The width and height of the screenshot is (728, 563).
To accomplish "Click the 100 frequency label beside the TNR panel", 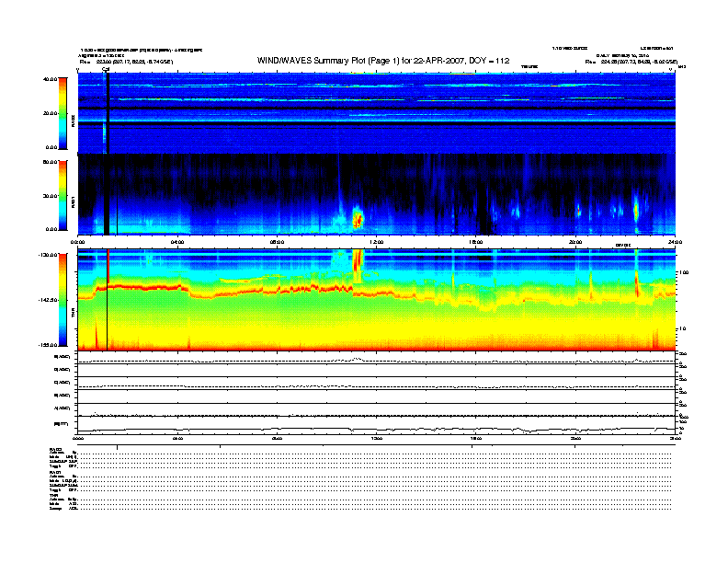I will [684, 272].
